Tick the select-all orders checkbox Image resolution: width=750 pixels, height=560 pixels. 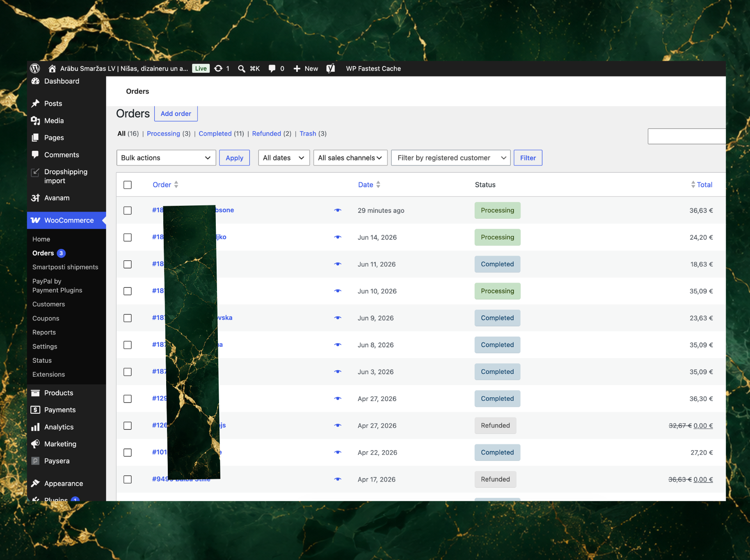tap(128, 185)
